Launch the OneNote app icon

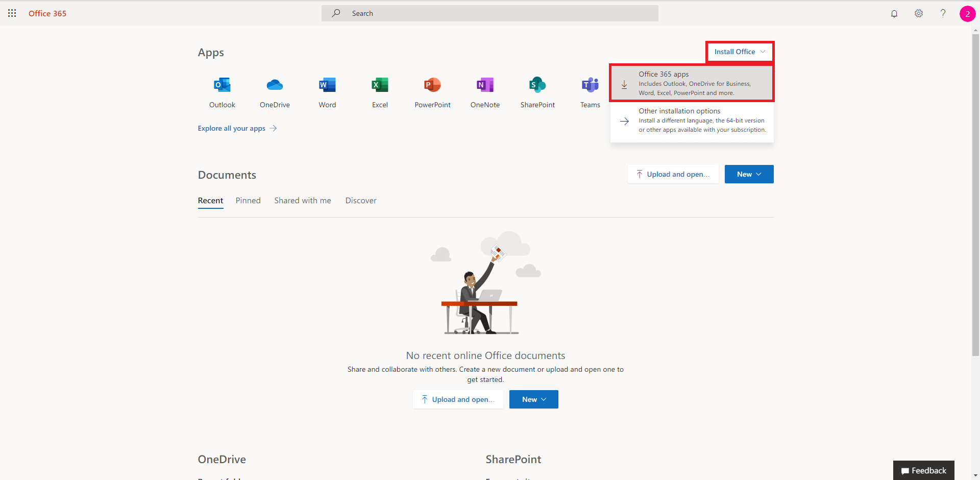tap(485, 85)
